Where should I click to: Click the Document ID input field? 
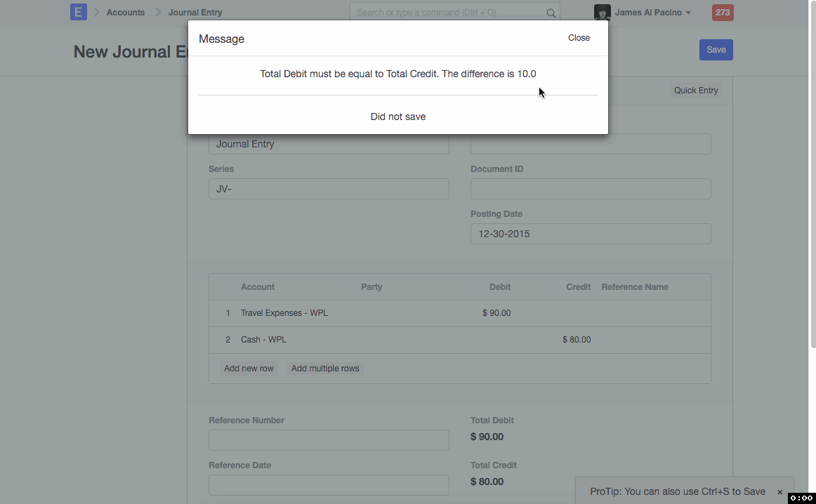click(x=590, y=189)
